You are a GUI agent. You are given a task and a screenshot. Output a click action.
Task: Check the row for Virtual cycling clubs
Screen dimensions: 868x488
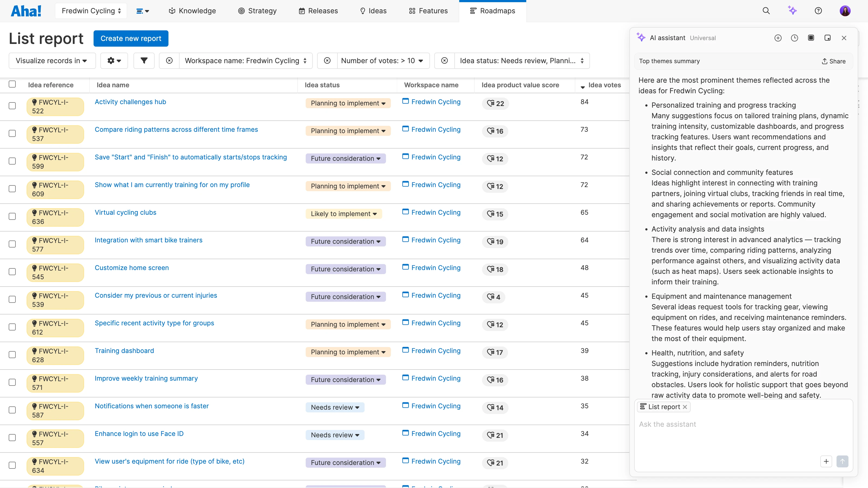(x=12, y=217)
